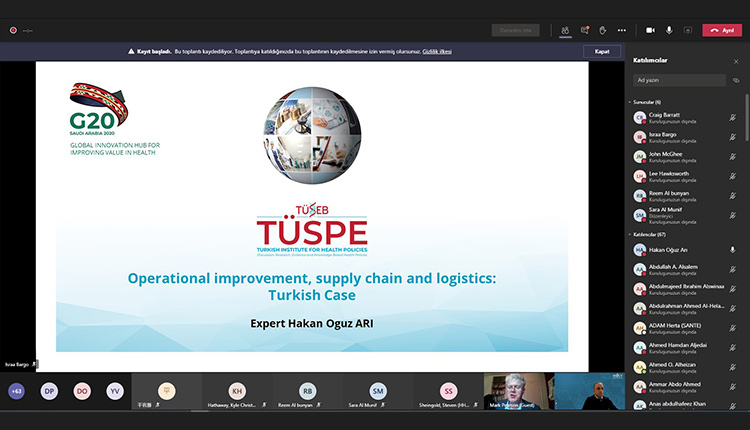This screenshot has width=750, height=430.
Task: Collapse the Sunucular (6) section
Action: 630,102
